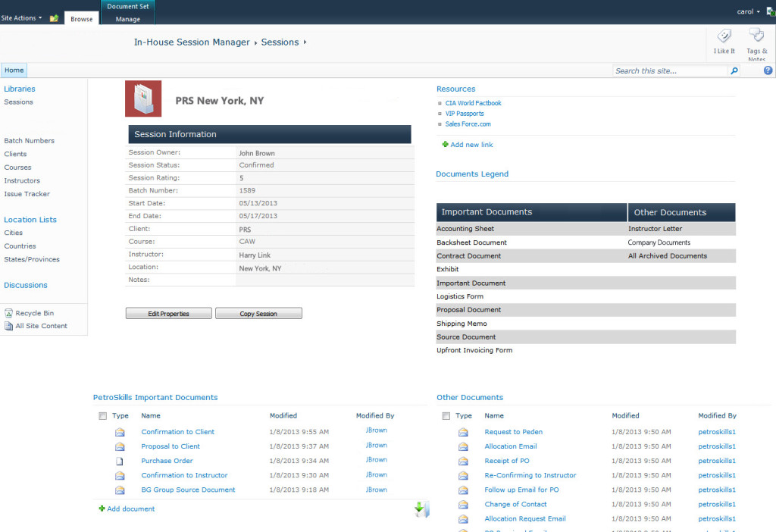Click the I Like It icon
This screenshot has width=776, height=532.
pyautogui.click(x=724, y=36)
